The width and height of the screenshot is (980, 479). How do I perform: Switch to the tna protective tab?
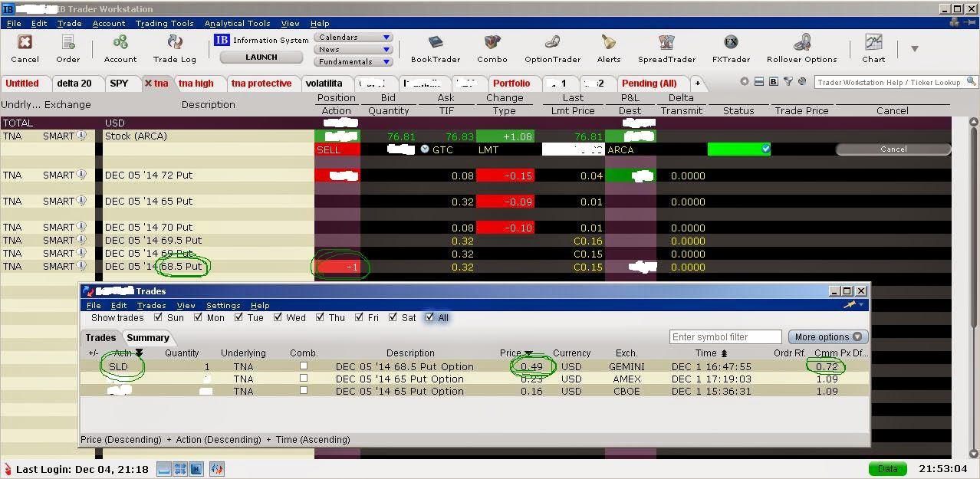pos(261,84)
